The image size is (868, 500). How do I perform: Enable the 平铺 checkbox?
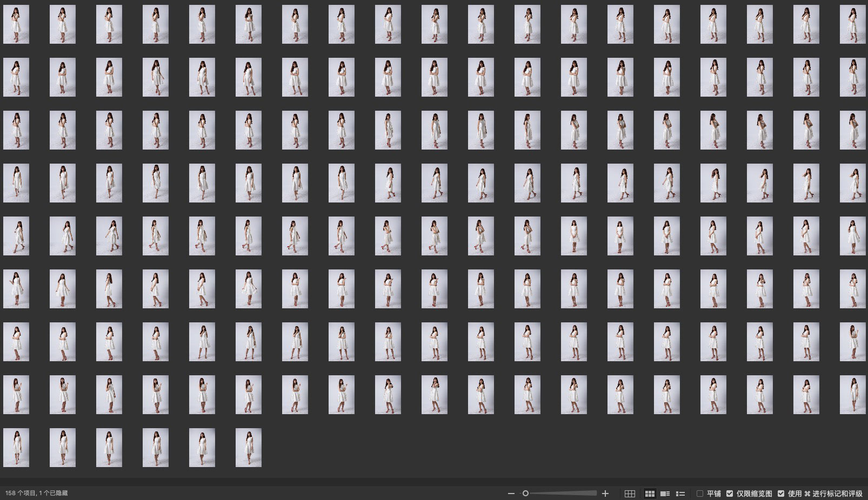700,494
